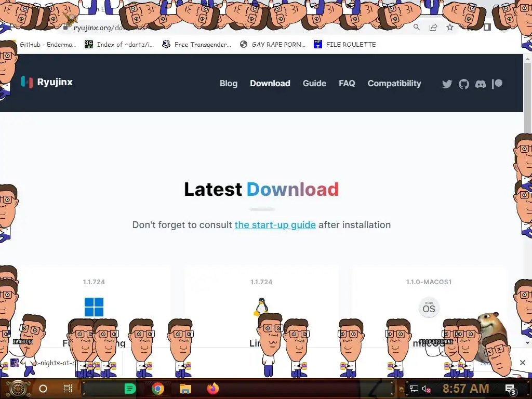Switch to Google Chrome on the taskbar
The image size is (532, 399).
click(x=158, y=389)
